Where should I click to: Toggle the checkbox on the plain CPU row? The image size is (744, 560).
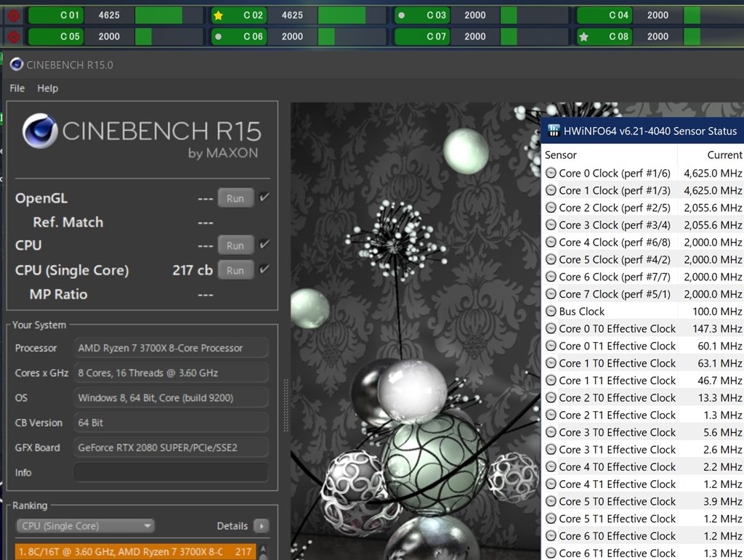click(x=264, y=245)
